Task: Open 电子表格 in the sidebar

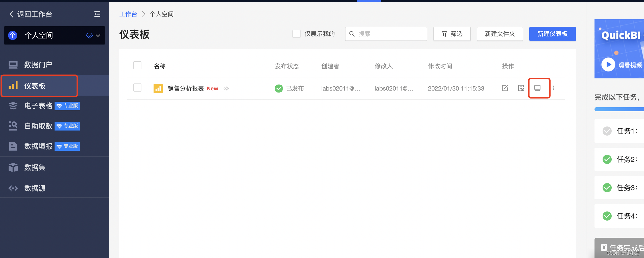Action: (55, 106)
